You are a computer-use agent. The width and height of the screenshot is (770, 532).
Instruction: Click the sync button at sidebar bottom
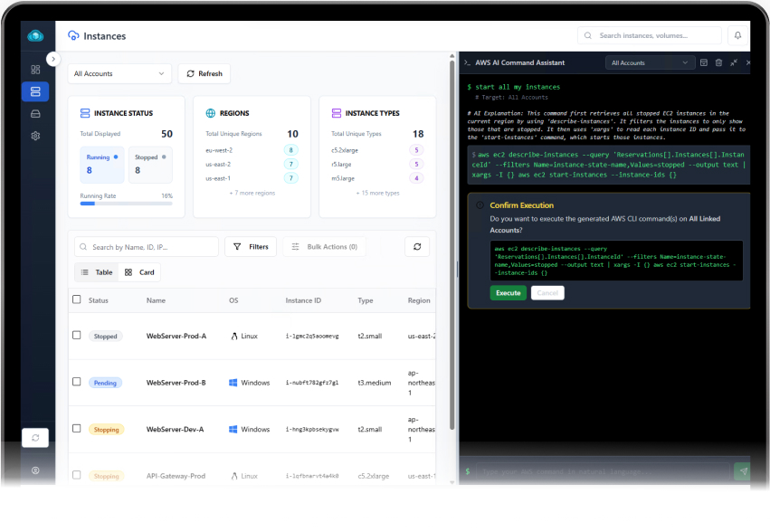coord(35,438)
